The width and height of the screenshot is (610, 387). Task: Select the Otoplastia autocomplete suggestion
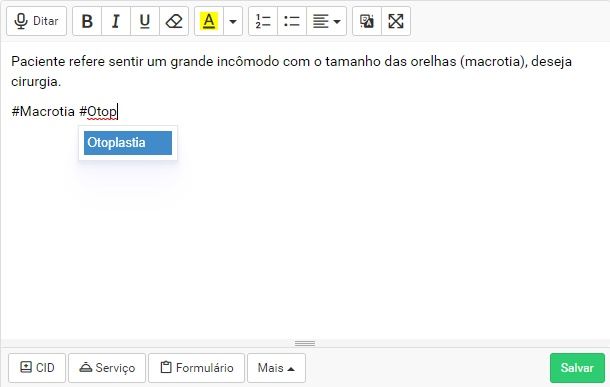pyautogui.click(x=128, y=143)
